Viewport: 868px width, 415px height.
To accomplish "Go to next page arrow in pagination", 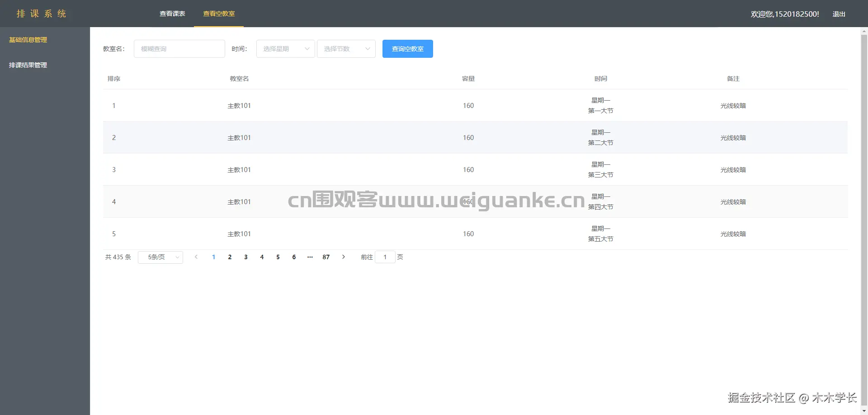I will point(344,257).
